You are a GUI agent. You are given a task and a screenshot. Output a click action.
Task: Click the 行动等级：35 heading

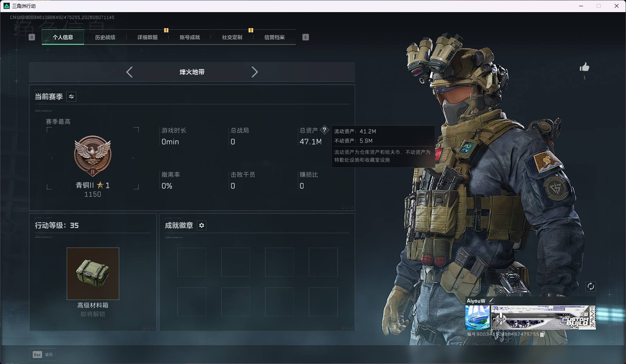[57, 225]
